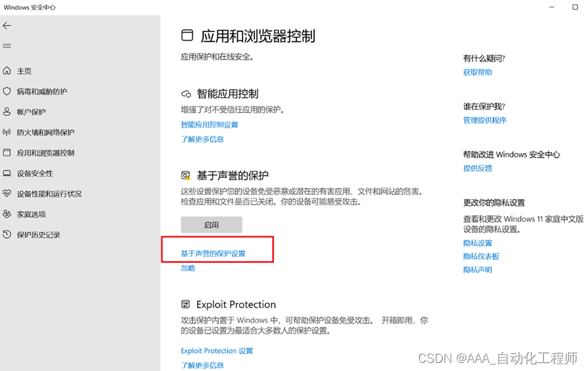Select 家庭选项 in the sidebar
This screenshot has width=588, height=371.
point(31,214)
